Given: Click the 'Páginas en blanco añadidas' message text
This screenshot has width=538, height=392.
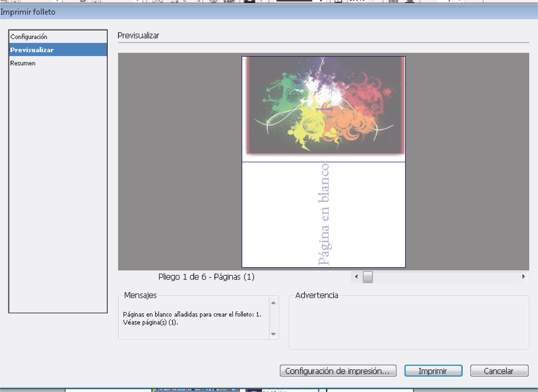Looking at the screenshot, I should pos(192,314).
